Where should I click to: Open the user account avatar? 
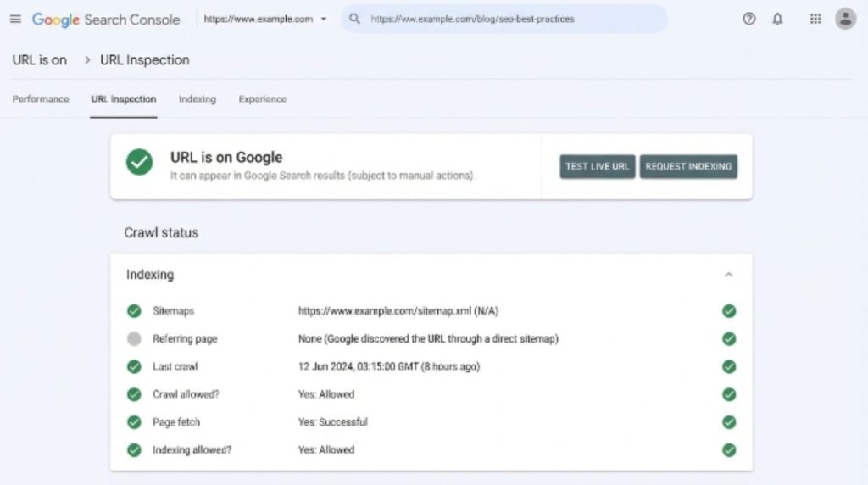[845, 19]
